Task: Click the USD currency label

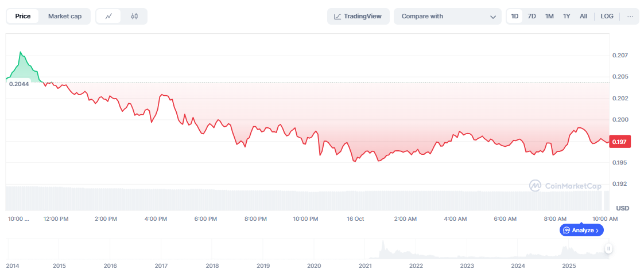Action: pos(623,209)
